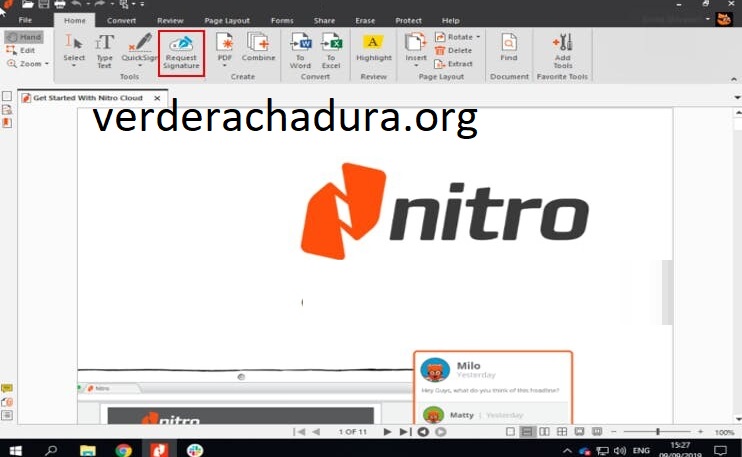Click Delete pages

click(453, 50)
